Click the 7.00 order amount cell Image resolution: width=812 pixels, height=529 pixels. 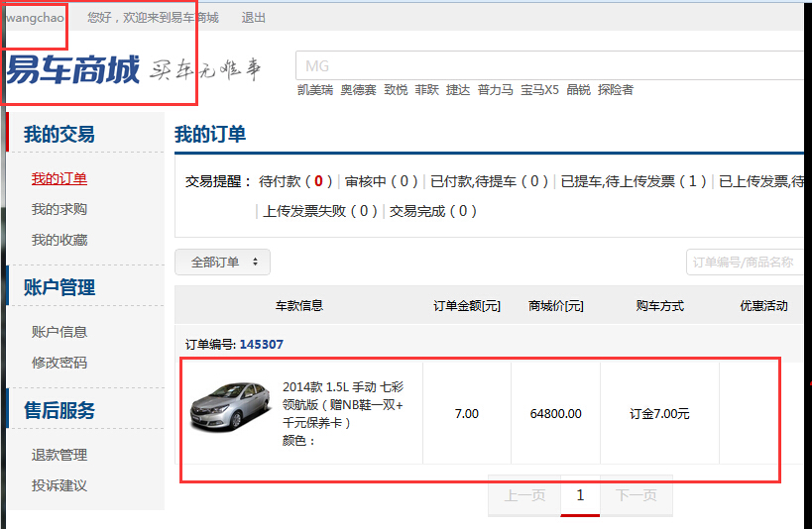467,413
